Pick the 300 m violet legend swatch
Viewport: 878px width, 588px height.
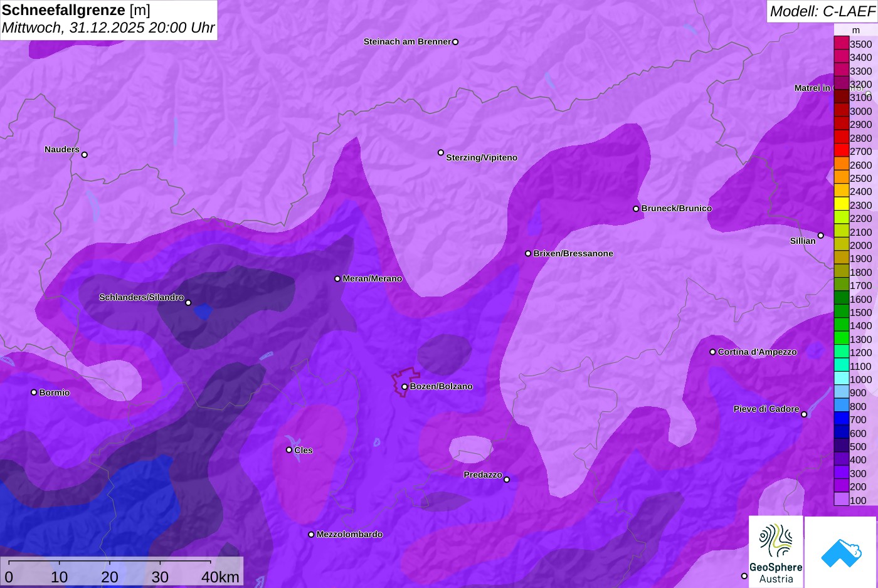pos(841,473)
